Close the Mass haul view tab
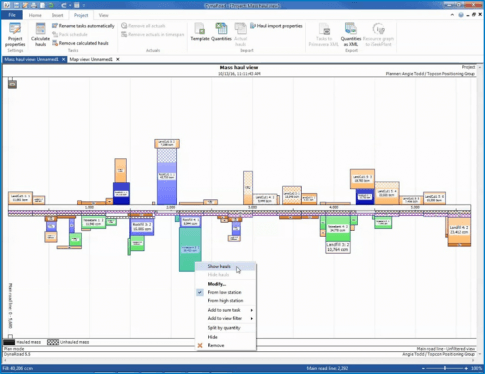The height and width of the screenshot is (374, 485). tap(63, 59)
